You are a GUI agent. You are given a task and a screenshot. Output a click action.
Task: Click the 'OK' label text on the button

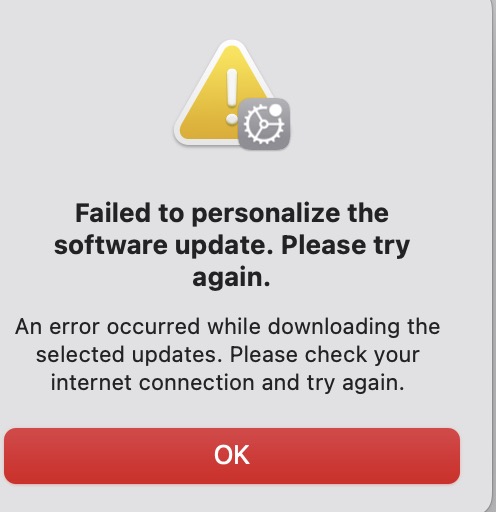click(232, 455)
